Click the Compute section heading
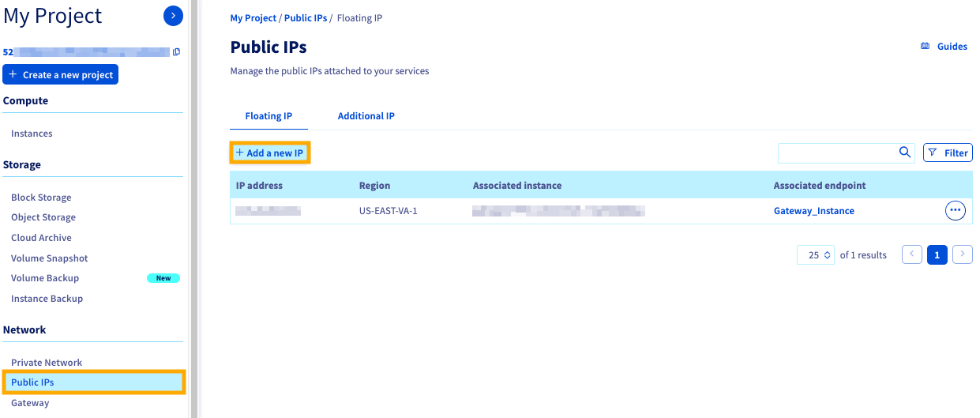Image resolution: width=980 pixels, height=418 pixels. [25, 101]
